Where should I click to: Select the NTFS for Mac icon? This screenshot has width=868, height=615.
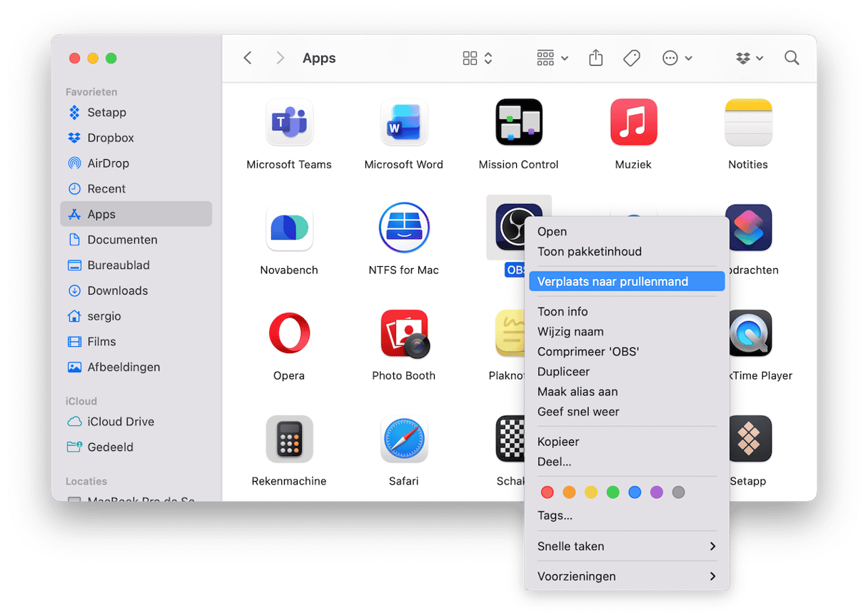click(x=403, y=228)
